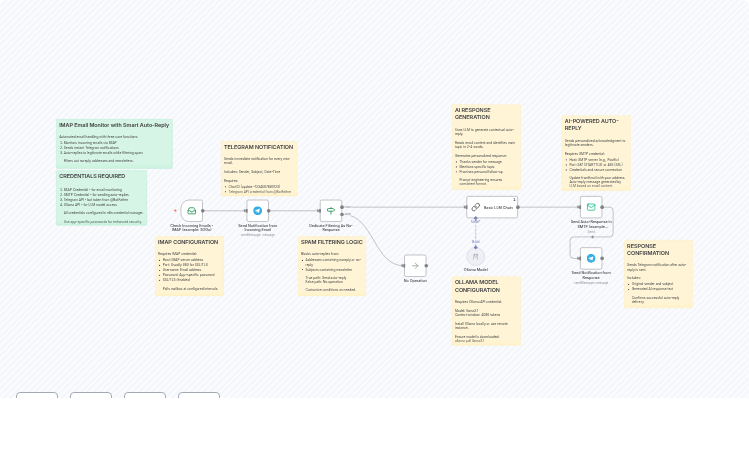Open the Telegram Send Notification from Incoming Email node
Viewport: 749px width, 450px height.
point(257,211)
